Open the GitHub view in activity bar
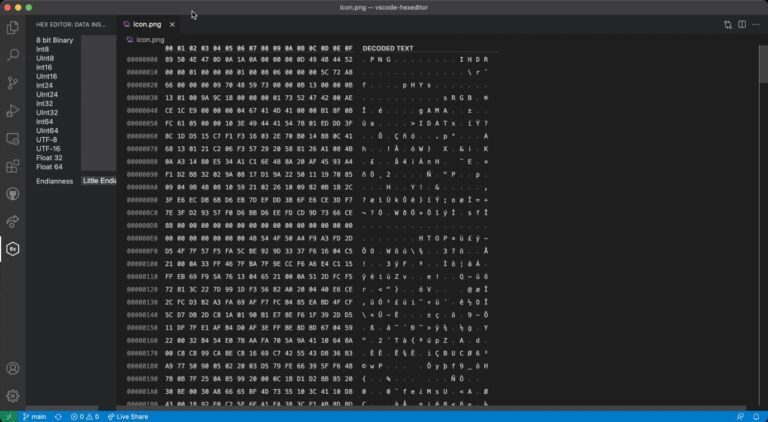 coord(13,194)
